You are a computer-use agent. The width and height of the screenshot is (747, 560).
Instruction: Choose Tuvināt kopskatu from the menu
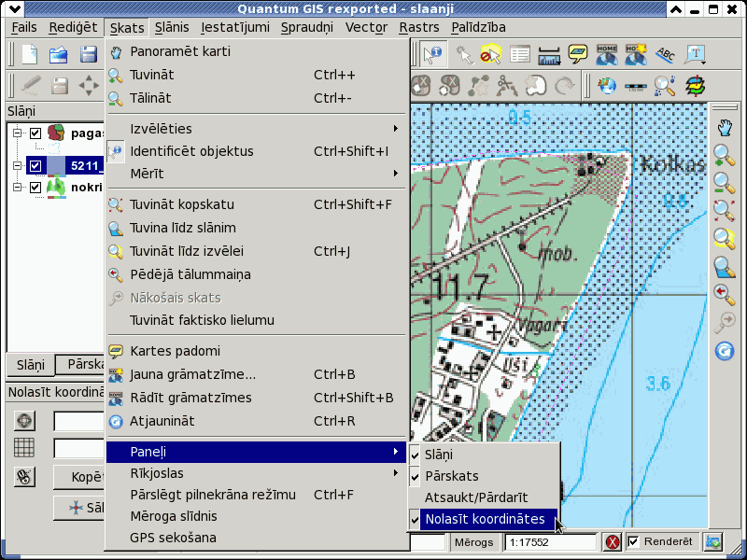(x=256, y=204)
